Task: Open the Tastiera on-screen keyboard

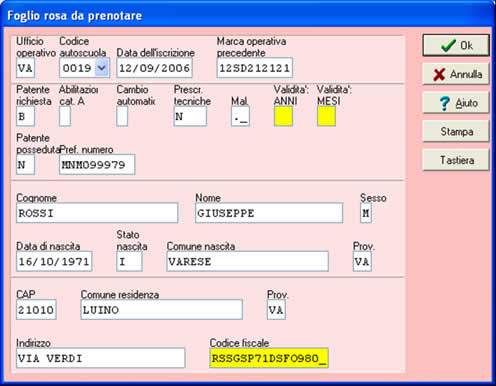Action: click(456, 160)
